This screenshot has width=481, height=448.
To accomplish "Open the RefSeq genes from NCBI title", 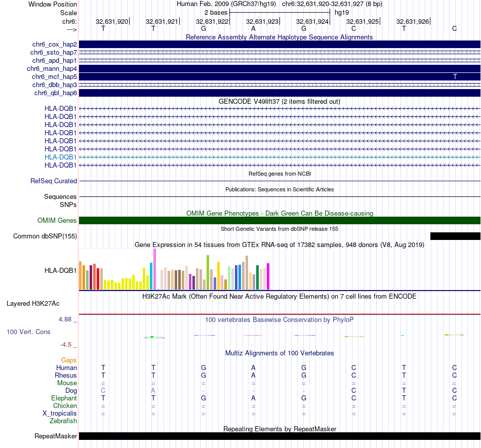I will 279,174.
